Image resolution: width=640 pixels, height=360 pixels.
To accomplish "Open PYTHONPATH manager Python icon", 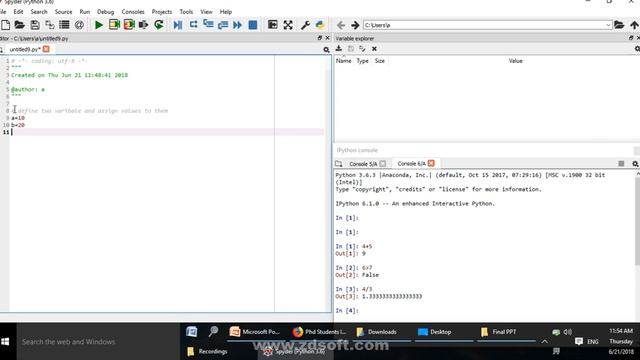I will click(320, 25).
